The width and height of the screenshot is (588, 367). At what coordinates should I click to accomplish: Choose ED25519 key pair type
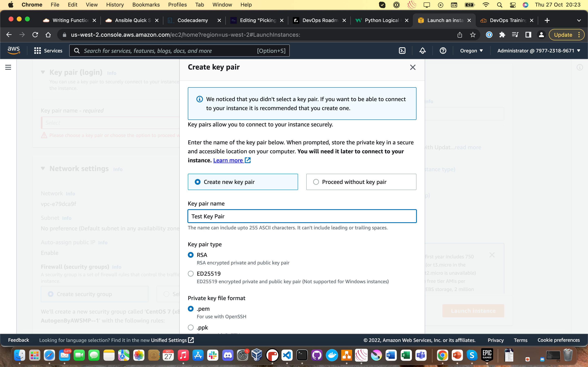[x=191, y=274]
